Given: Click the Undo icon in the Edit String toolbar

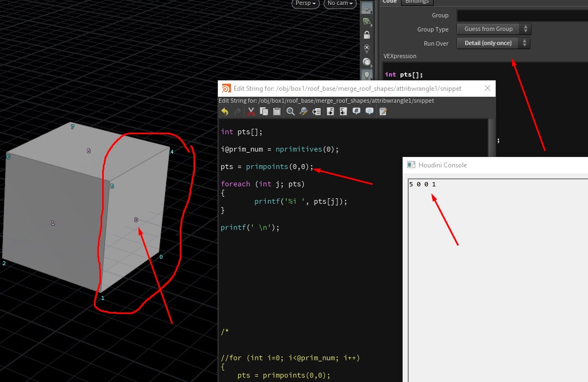Looking at the screenshot, I should pos(224,111).
